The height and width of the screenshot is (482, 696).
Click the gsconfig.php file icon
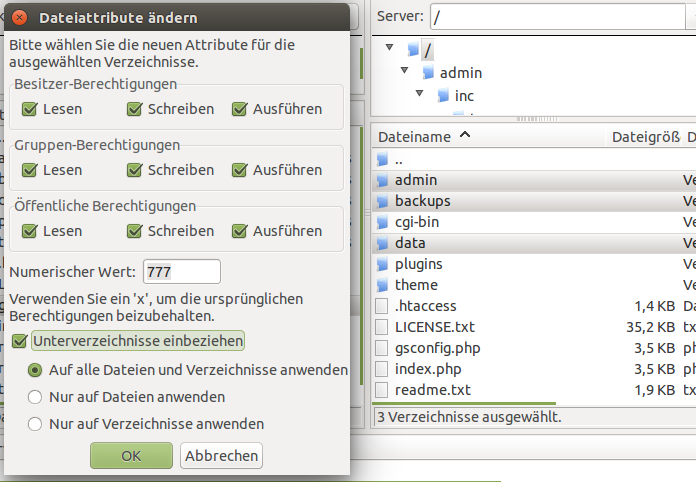381,348
